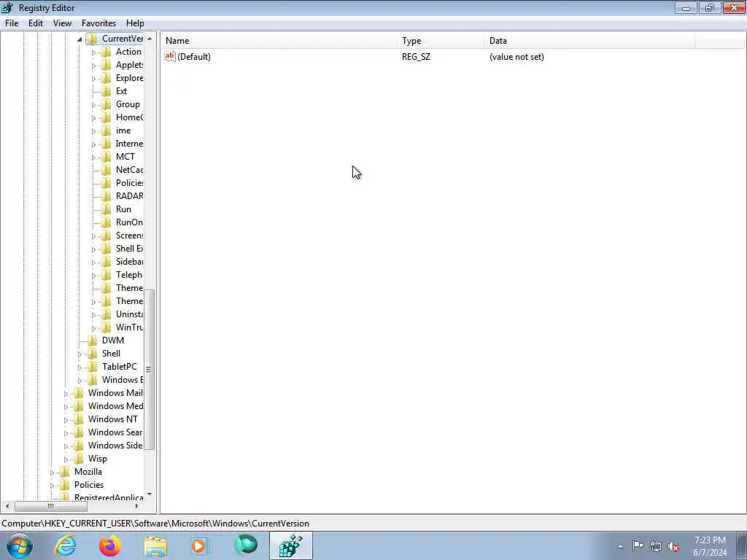Screen dimensions: 747x560
Task: Collapse the CurrentVersion key
Action: click(x=80, y=39)
